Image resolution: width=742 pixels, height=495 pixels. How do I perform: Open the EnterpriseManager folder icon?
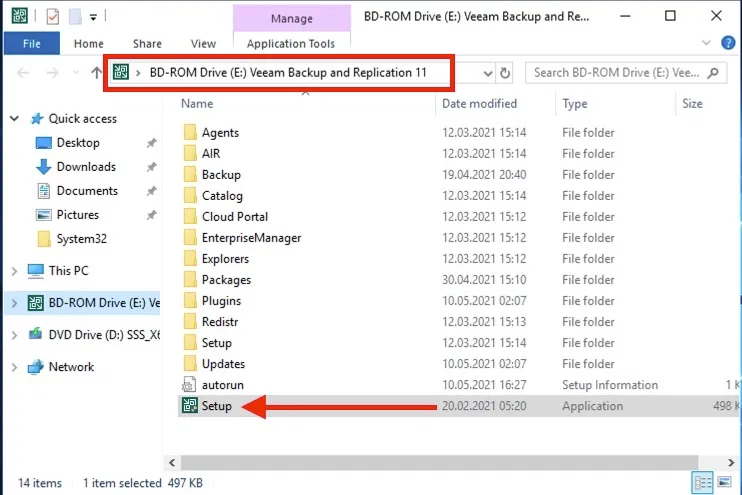coord(190,238)
